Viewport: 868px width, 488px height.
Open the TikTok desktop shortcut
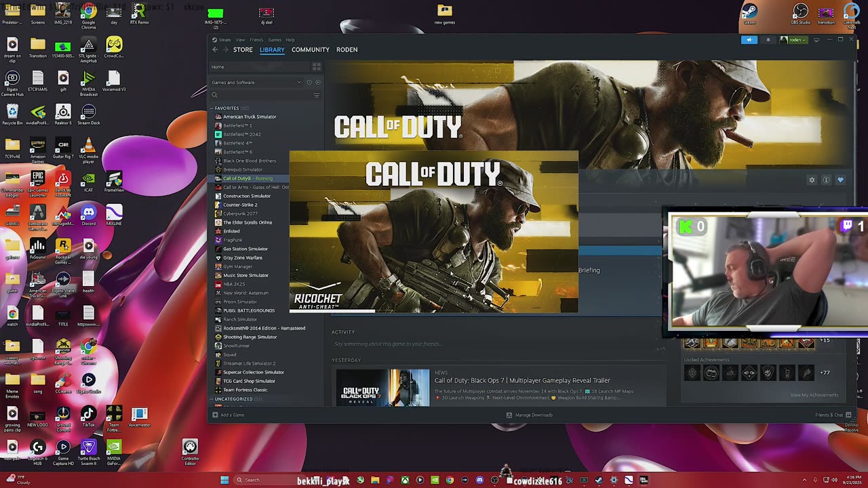88,417
